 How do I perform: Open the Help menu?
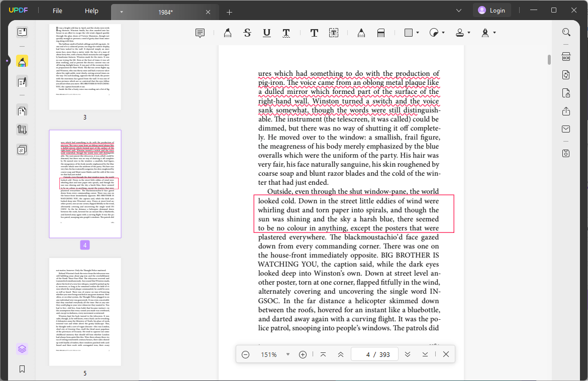91,11
